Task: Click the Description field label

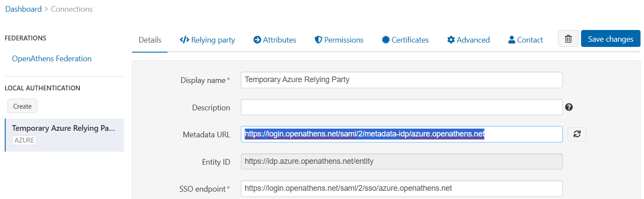Action: pyautogui.click(x=211, y=108)
